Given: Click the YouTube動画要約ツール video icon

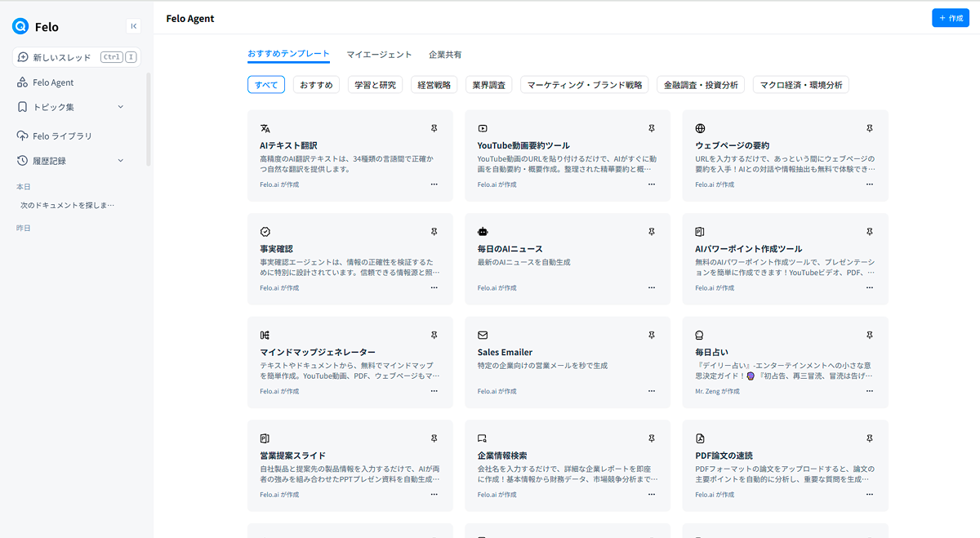Looking at the screenshot, I should (x=483, y=128).
